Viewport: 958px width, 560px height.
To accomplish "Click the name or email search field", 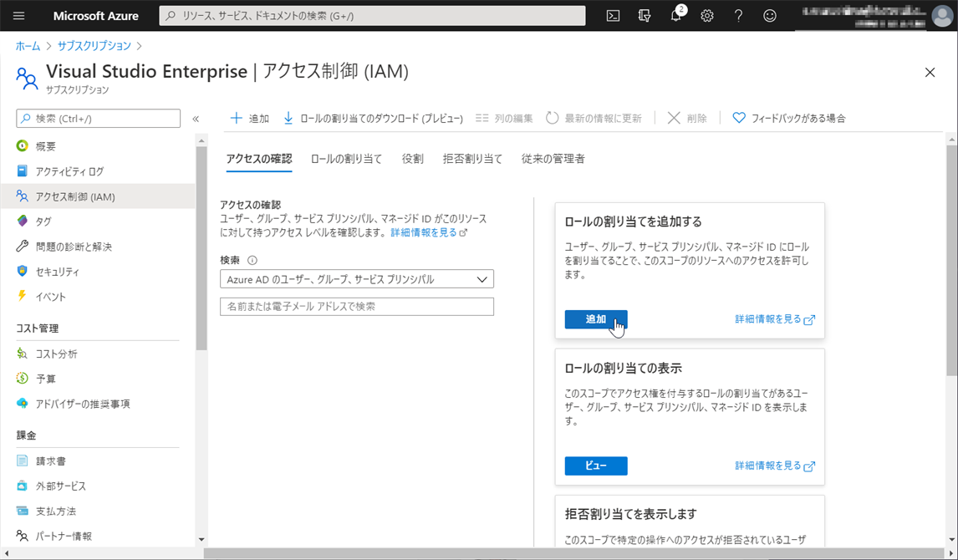I will [357, 307].
